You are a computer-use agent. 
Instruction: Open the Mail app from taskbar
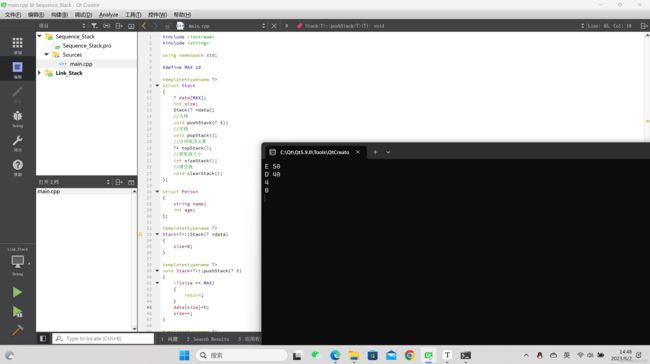coord(391,355)
